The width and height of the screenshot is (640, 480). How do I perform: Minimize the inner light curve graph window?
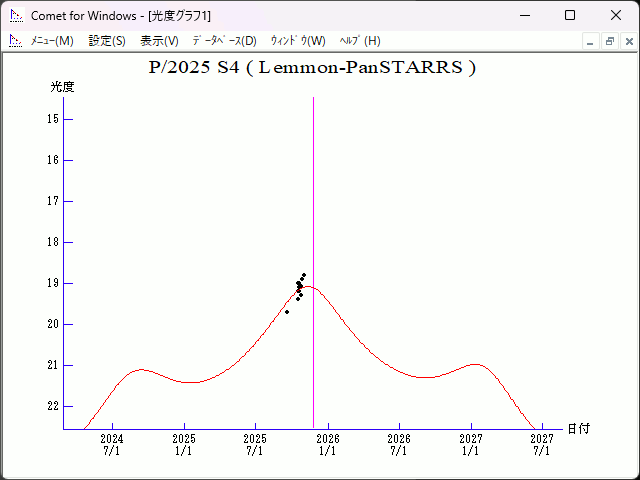click(x=591, y=41)
